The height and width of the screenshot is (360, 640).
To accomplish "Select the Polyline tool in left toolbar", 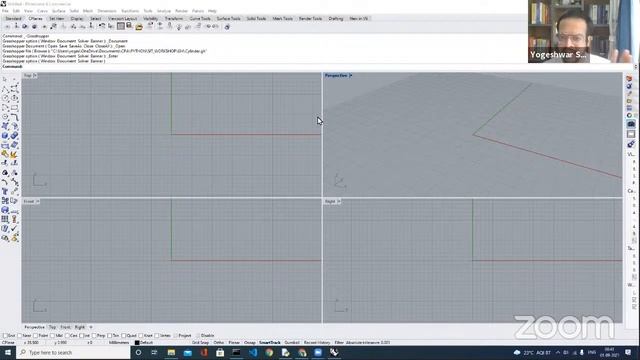I will [5, 89].
